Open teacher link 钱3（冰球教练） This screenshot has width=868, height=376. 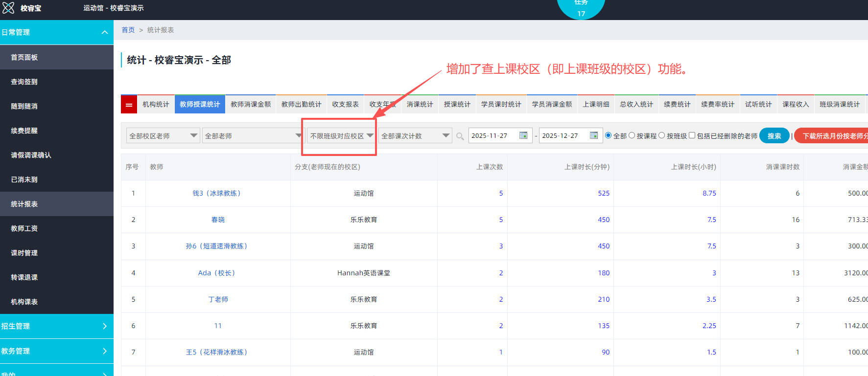[x=217, y=194]
